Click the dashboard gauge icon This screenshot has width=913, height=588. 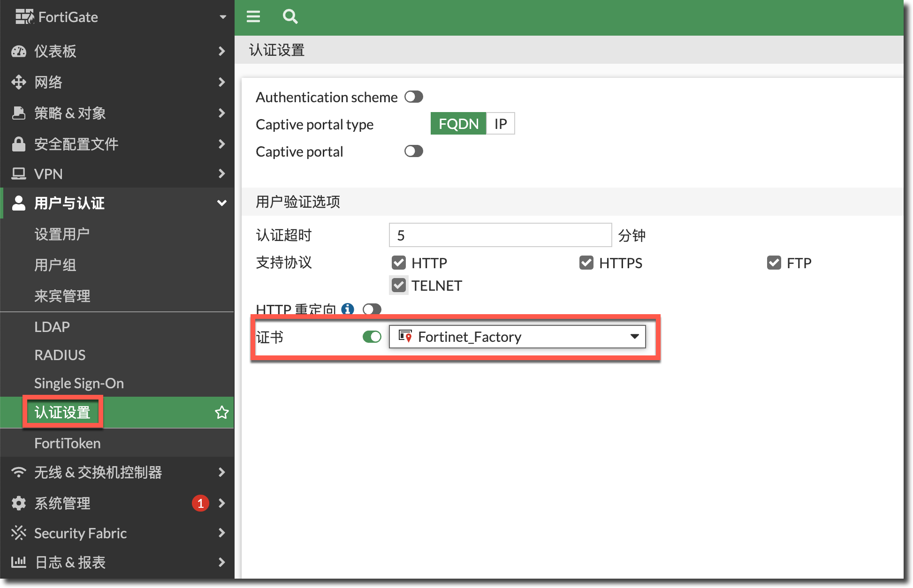[19, 51]
